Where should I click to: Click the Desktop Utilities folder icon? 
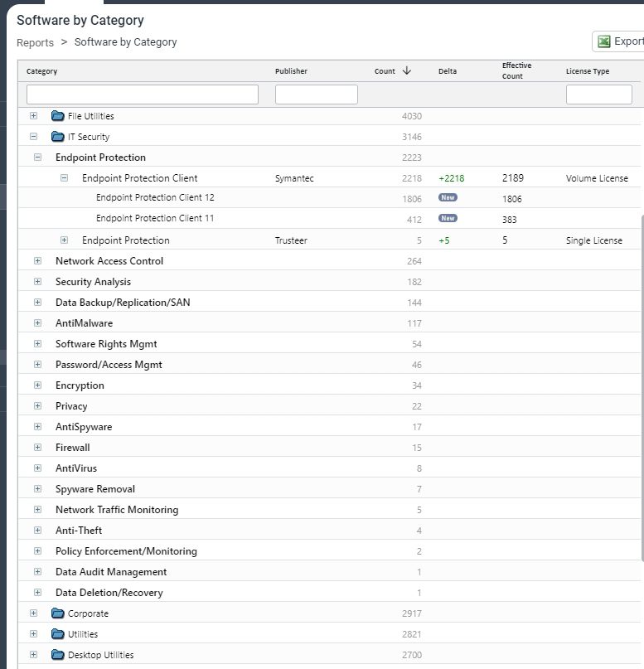57,655
